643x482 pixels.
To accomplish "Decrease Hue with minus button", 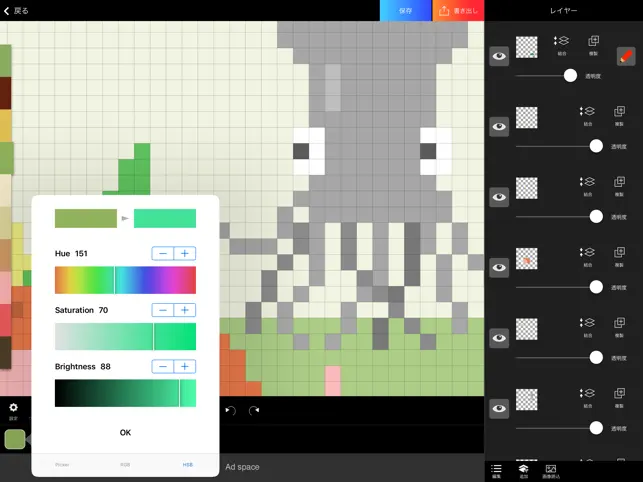I will click(163, 254).
